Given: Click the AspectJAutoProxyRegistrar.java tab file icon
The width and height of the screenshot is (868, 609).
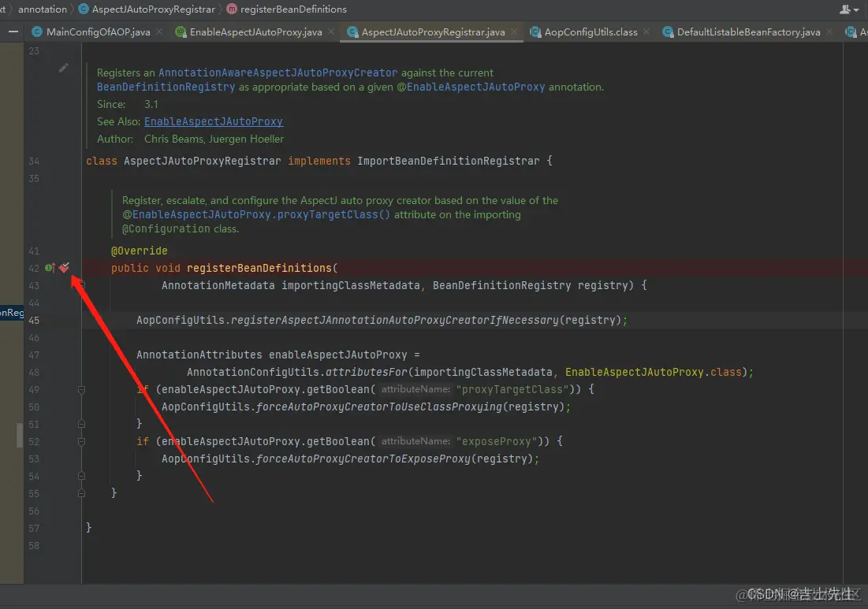Looking at the screenshot, I should click(352, 32).
